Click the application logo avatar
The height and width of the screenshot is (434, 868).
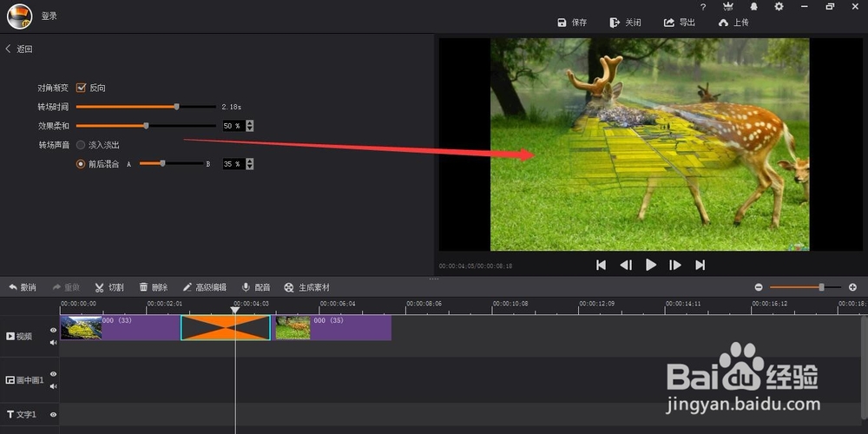pyautogui.click(x=19, y=16)
